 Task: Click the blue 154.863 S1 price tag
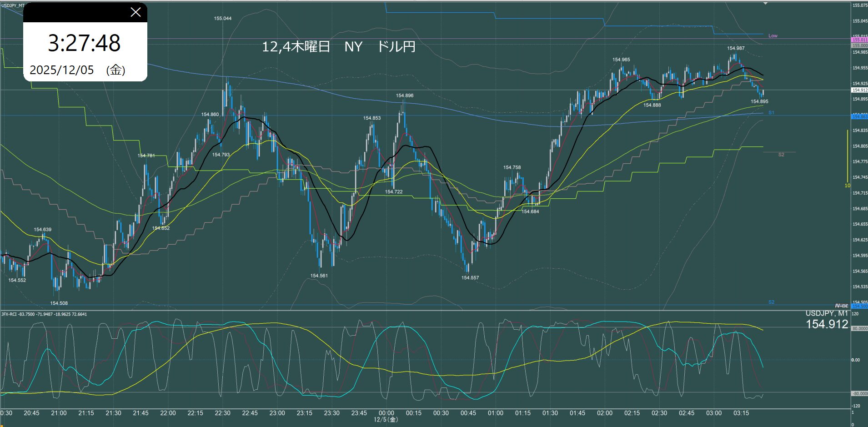point(859,117)
